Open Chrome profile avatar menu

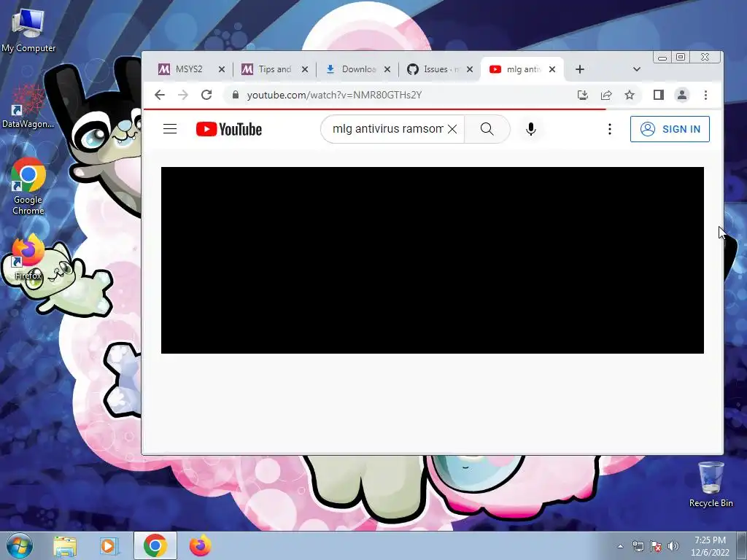[682, 95]
